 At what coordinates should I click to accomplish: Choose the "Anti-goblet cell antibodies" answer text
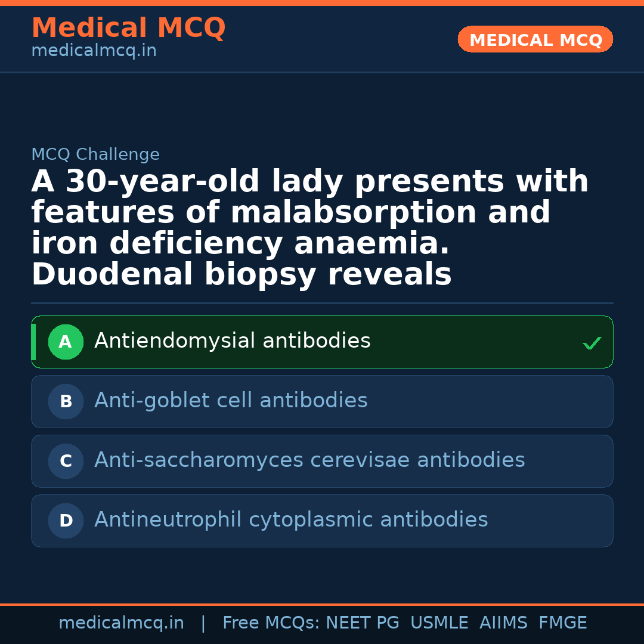point(231,401)
